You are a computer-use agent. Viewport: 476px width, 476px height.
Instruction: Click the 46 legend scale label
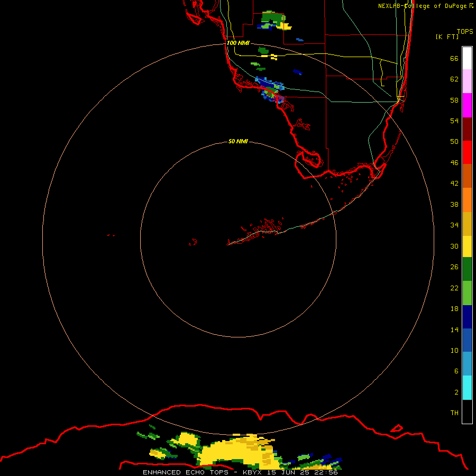454,163
